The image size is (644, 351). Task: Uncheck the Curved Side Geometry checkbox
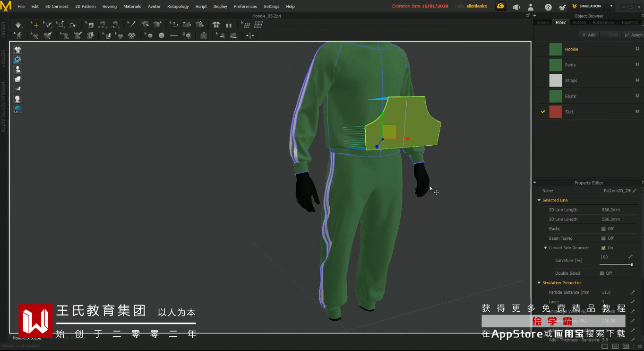click(x=603, y=248)
